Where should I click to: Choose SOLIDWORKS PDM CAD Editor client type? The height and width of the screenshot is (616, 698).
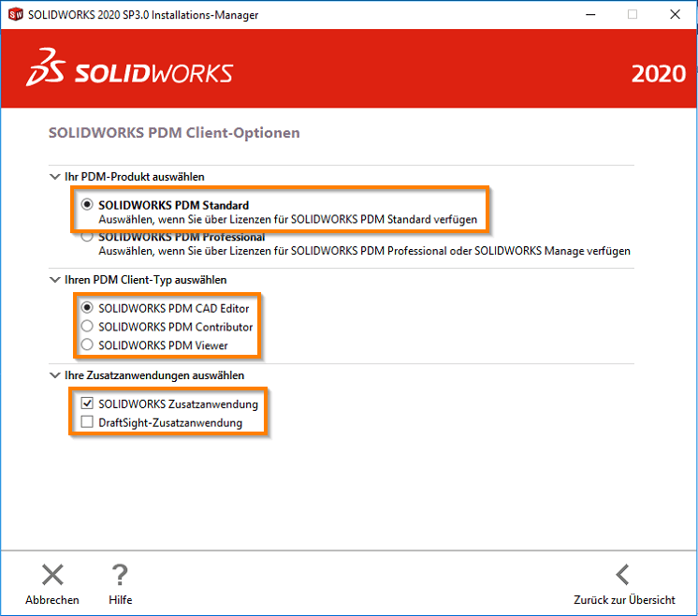pyautogui.click(x=87, y=307)
